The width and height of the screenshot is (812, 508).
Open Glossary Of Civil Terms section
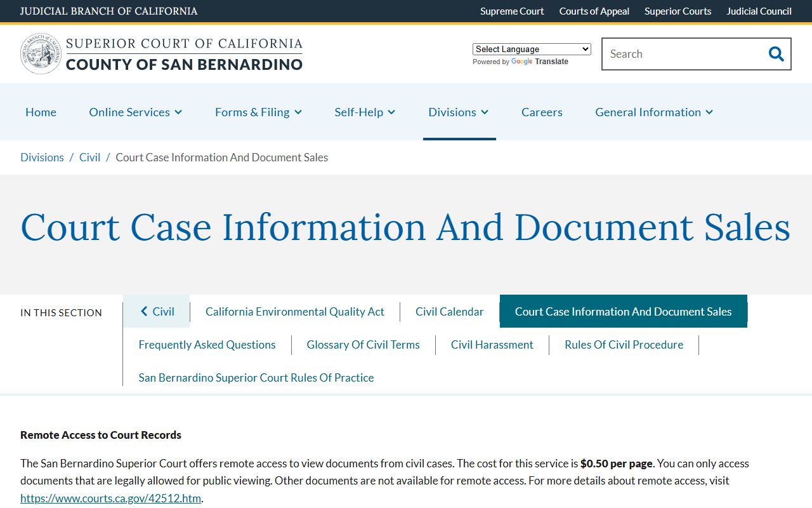(x=363, y=344)
